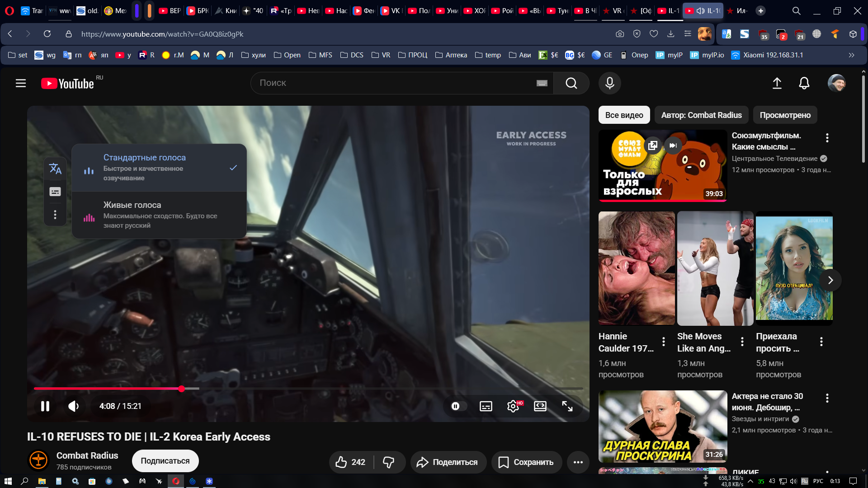Open YouTube notifications bell
Screen dimensions: 868x488
click(804, 83)
